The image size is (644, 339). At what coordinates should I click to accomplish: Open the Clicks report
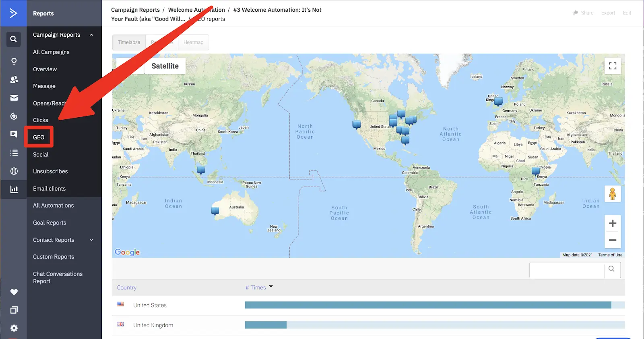40,120
